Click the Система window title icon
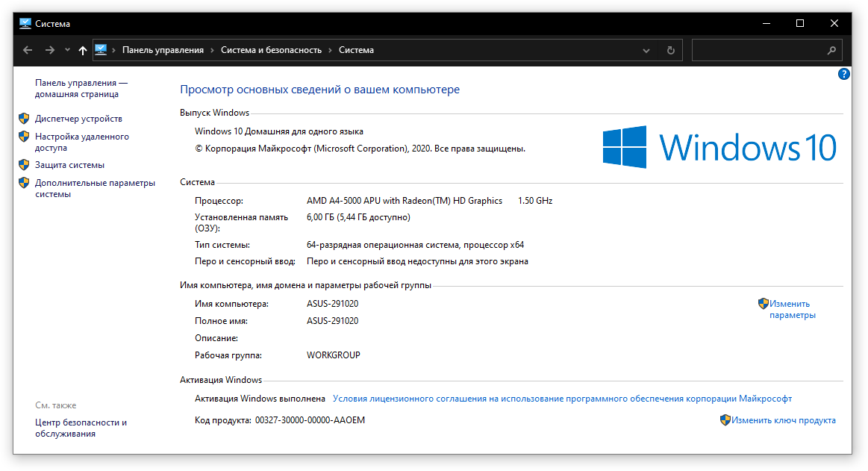 click(25, 23)
